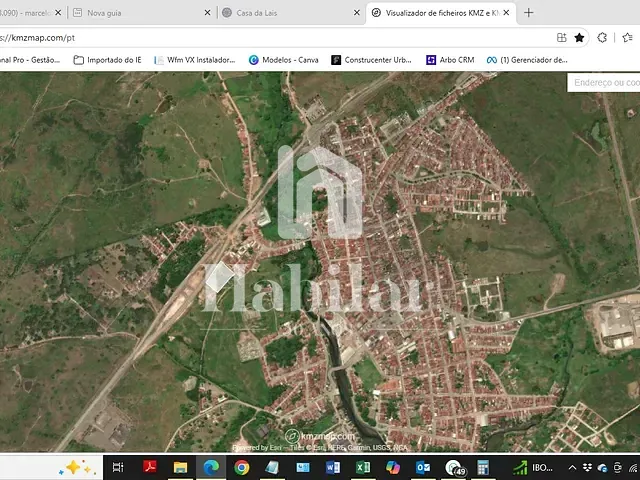Screen dimensions: 640x480
Task: Open a new browser tab
Action: tap(529, 13)
